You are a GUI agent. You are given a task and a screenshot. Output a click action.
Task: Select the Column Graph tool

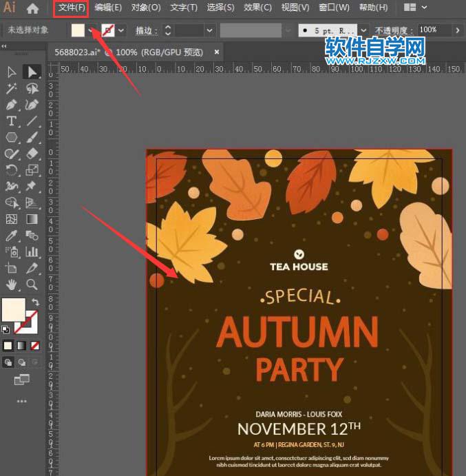(x=32, y=251)
